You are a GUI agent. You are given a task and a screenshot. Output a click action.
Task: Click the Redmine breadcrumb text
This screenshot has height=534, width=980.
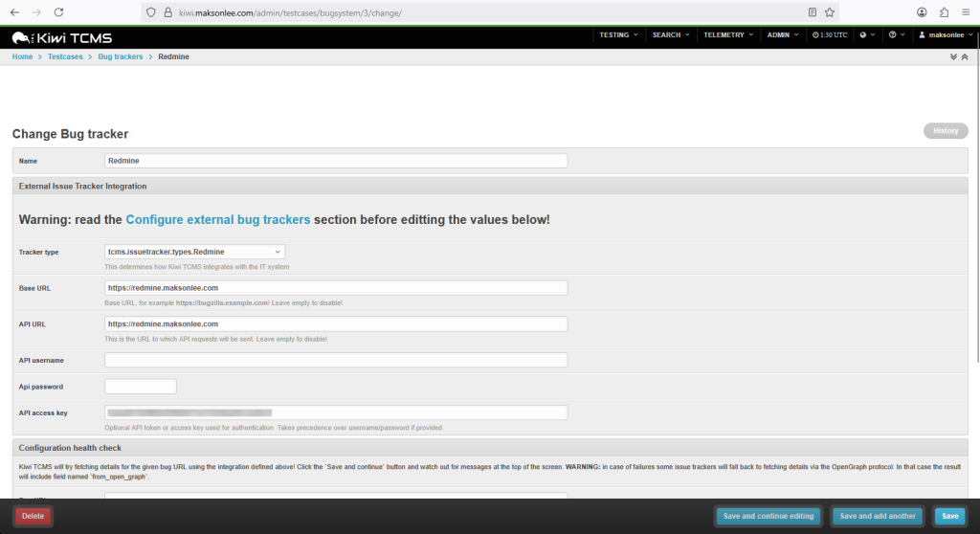point(174,56)
